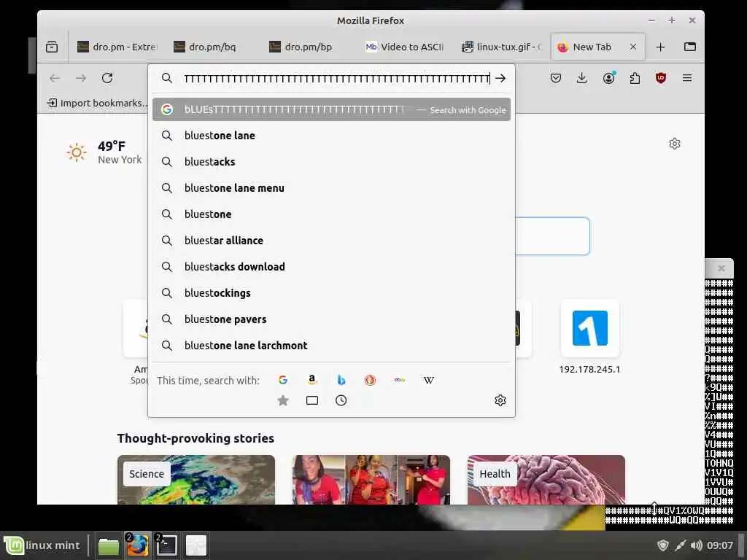Open the Health story thumbnail
Screen dimensions: 747x560
pos(546,480)
